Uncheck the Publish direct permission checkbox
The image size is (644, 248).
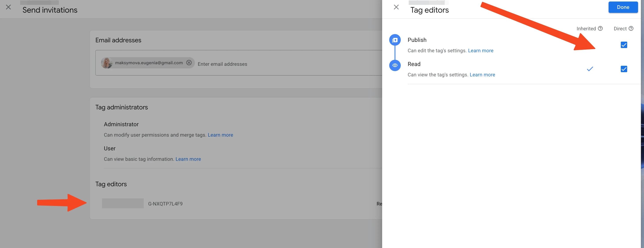point(624,45)
